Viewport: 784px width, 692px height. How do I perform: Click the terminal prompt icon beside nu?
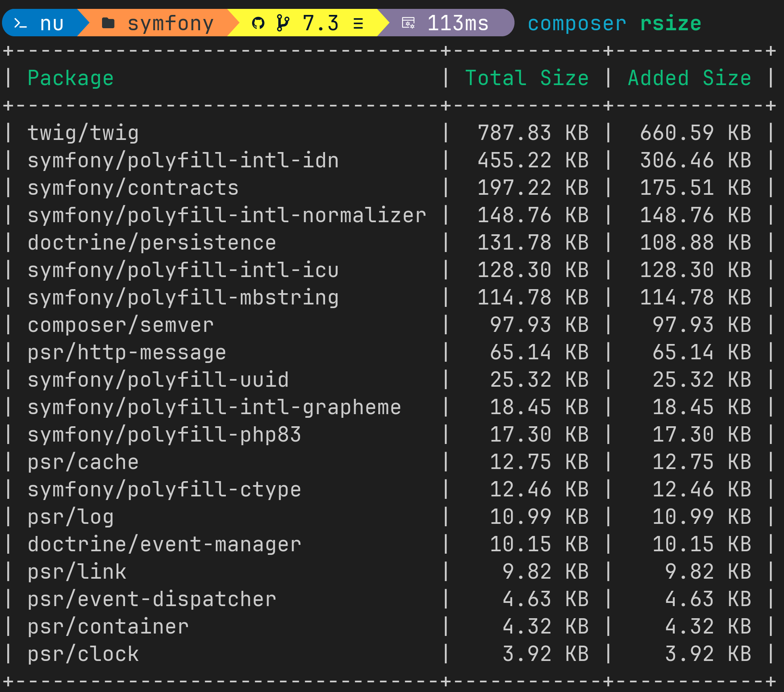pyautogui.click(x=21, y=23)
